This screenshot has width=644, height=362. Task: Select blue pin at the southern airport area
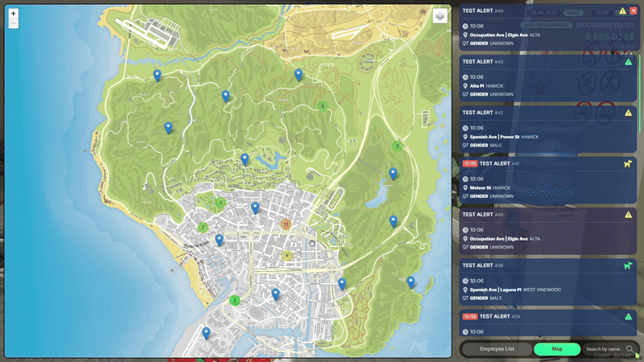tap(206, 333)
